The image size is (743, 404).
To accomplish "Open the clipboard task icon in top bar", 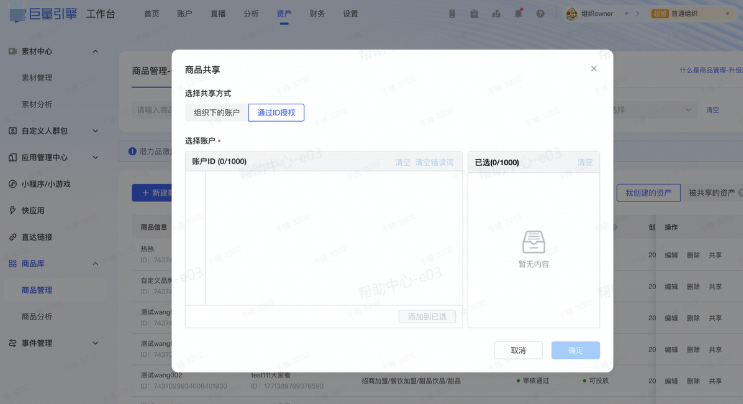I will point(474,14).
